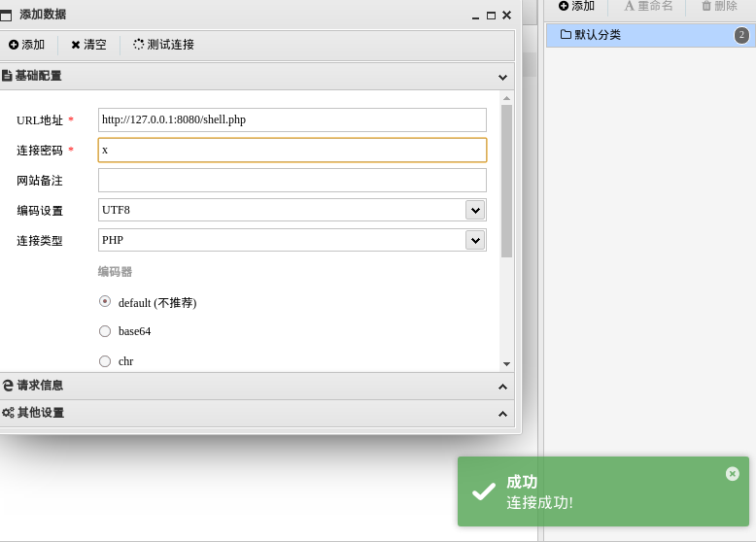Image resolution: width=756 pixels, height=542 pixels.
Task: Click the Test Connection (测试连接) button
Action: [163, 45]
